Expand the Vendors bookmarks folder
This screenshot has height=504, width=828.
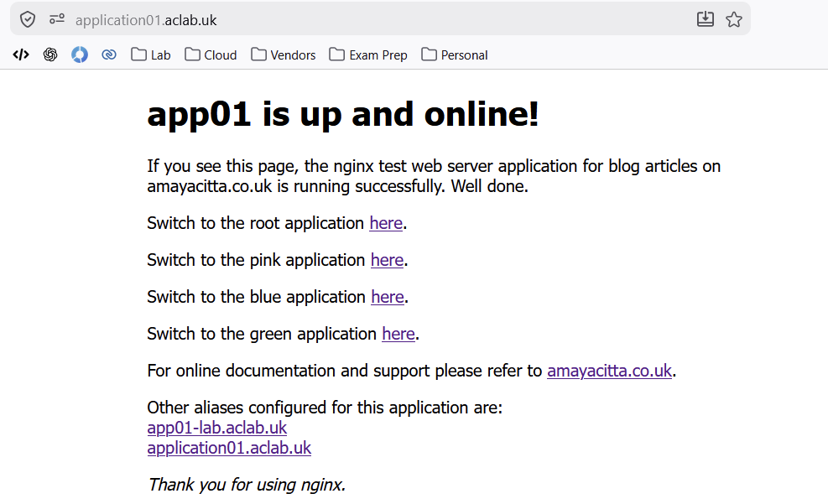click(x=284, y=55)
